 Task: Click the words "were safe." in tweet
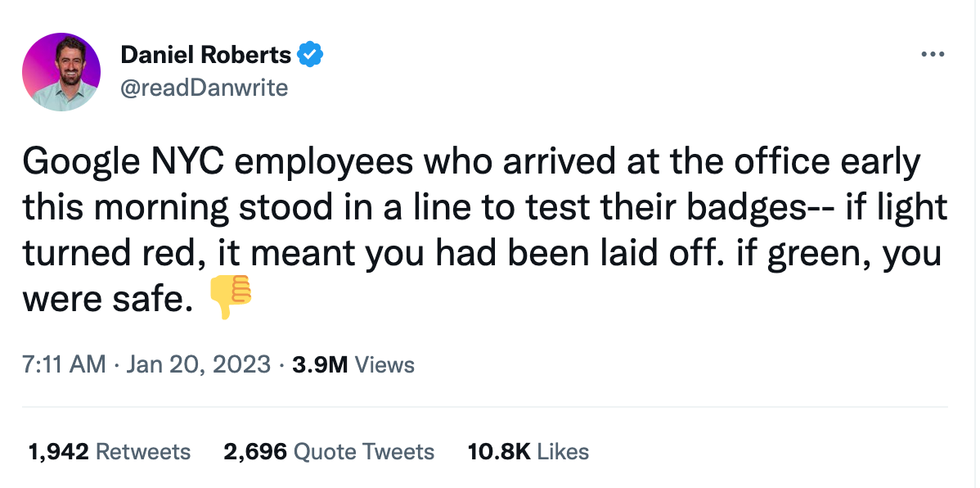click(x=105, y=300)
